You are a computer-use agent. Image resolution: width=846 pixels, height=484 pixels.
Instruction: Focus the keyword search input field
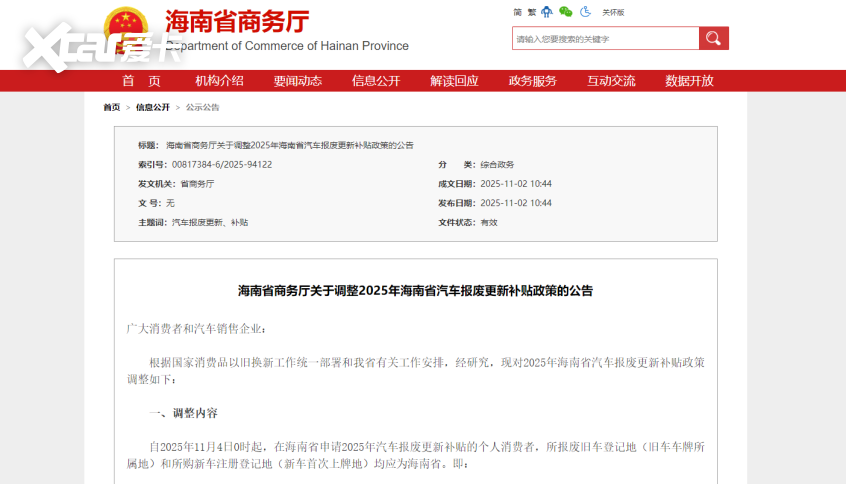(605, 38)
